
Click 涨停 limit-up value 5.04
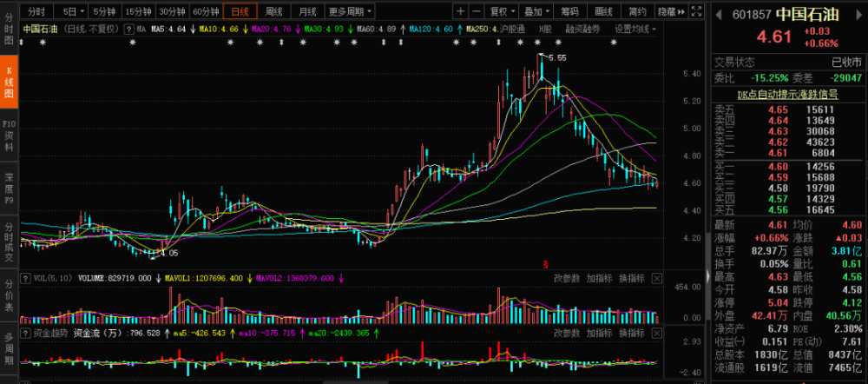[777, 303]
